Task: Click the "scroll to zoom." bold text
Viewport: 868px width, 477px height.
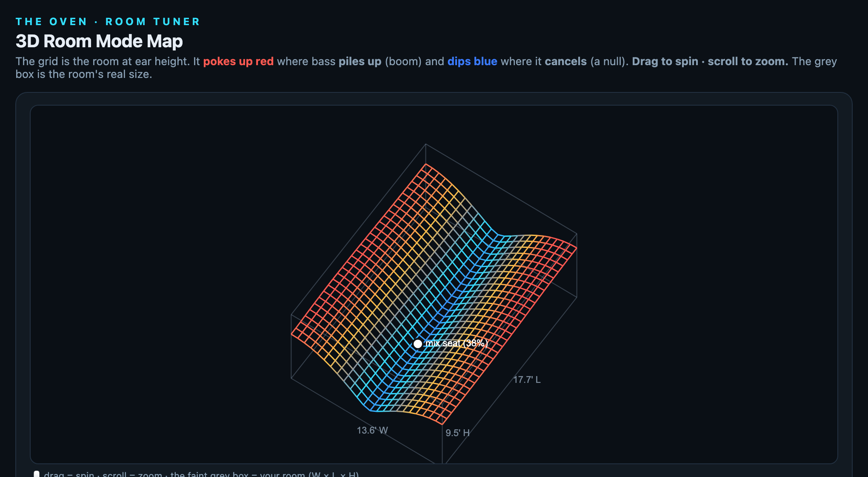Action: tap(748, 61)
